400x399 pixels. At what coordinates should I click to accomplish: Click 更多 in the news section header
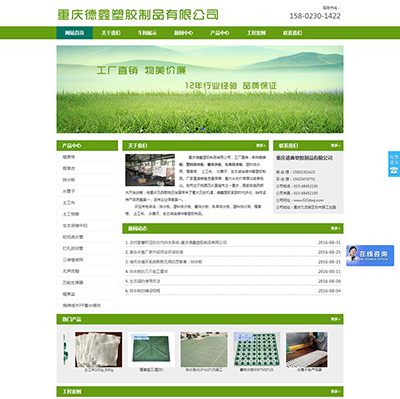(335, 228)
